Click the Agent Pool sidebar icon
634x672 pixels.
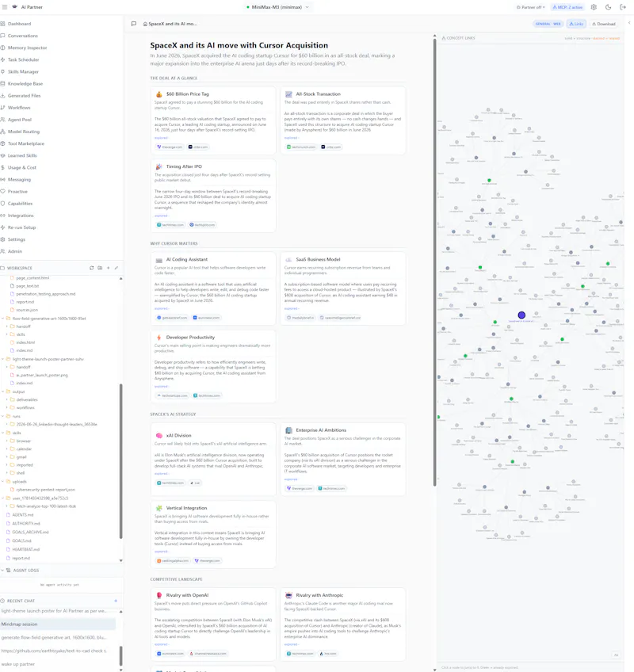(x=3, y=120)
